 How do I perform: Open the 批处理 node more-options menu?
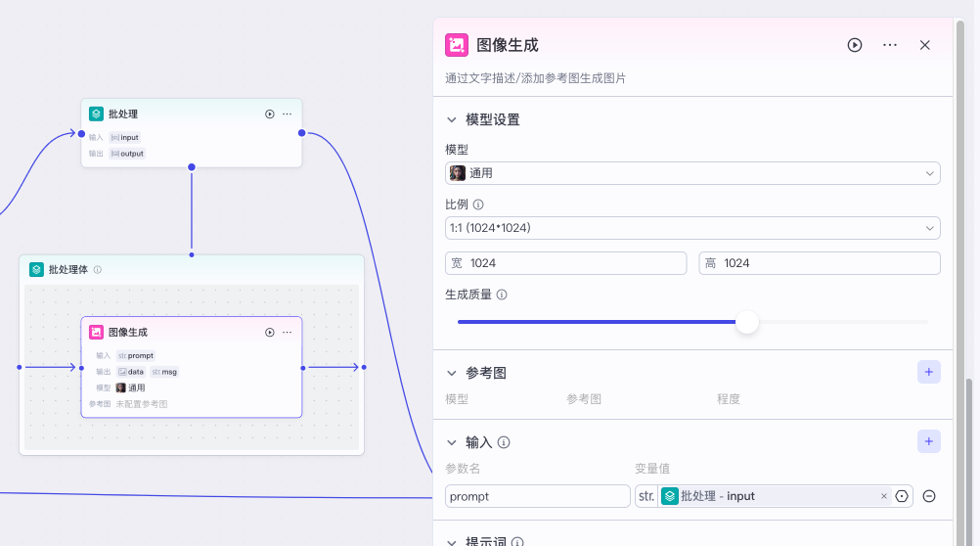tap(288, 114)
